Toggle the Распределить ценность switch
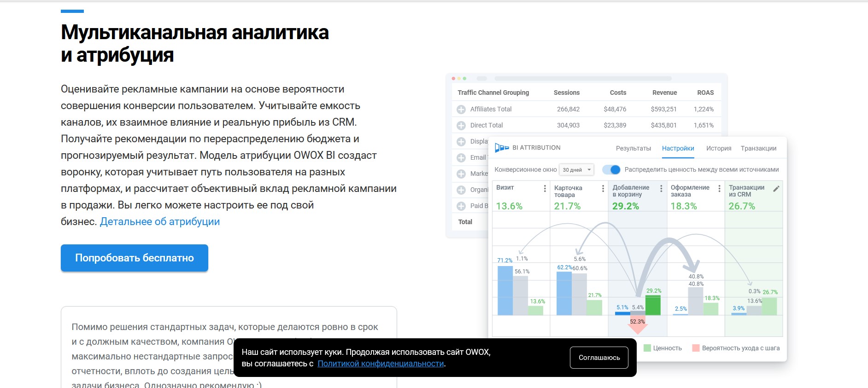 [x=611, y=169]
